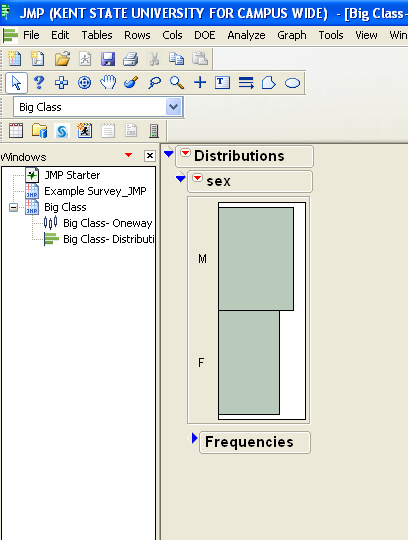
Task: Select the arrow cursor tool
Action: 16,83
